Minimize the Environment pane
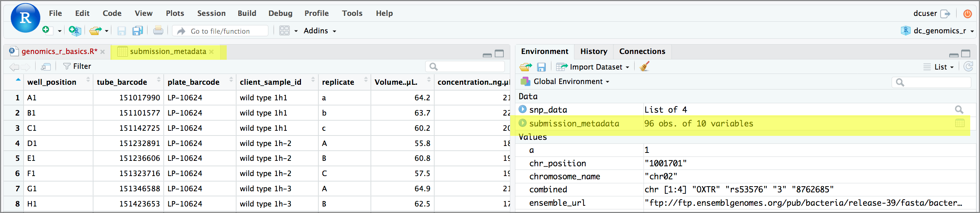Viewport: 980px width, 213px height. click(954, 55)
